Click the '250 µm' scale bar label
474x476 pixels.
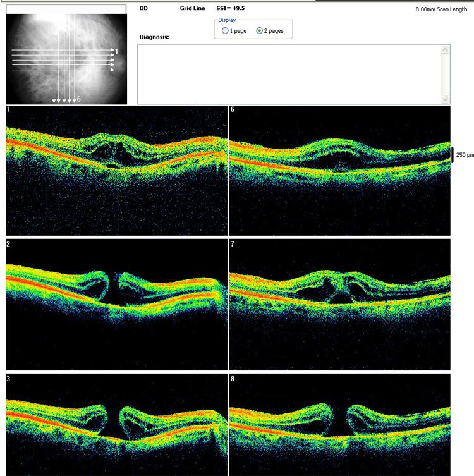point(465,155)
